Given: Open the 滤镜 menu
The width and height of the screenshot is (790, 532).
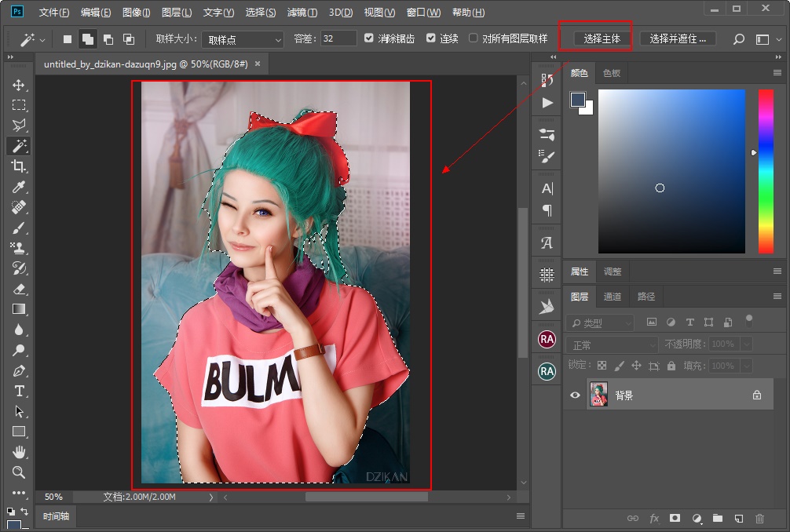Looking at the screenshot, I should pos(302,12).
